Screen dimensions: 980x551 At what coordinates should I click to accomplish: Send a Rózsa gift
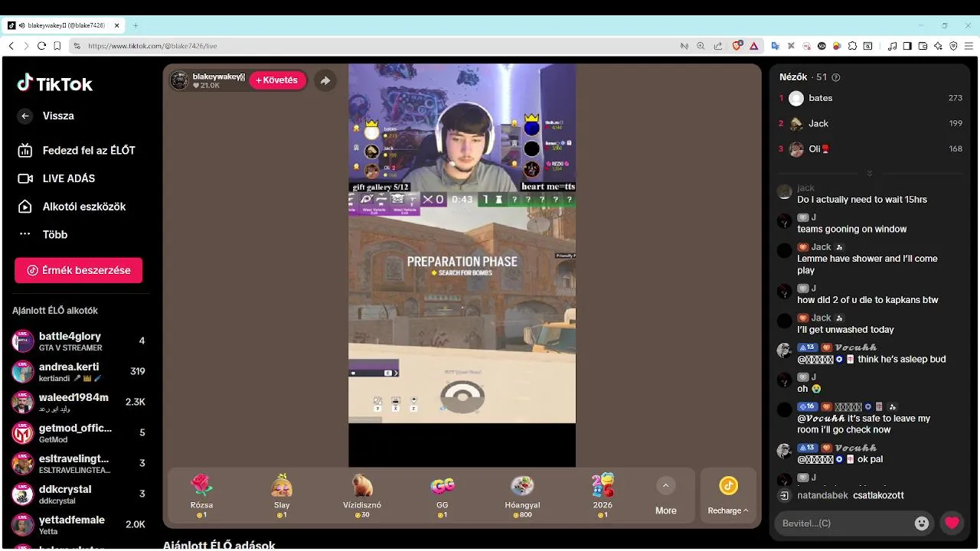201,496
